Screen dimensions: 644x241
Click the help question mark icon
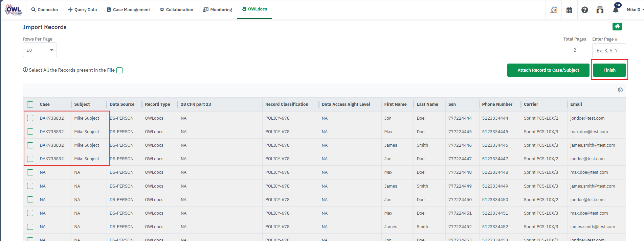584,10
